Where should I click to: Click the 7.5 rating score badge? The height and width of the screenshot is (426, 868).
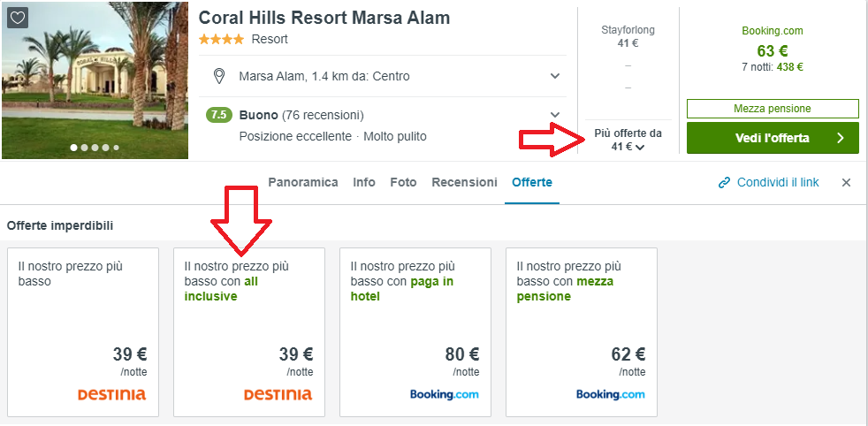point(219,115)
